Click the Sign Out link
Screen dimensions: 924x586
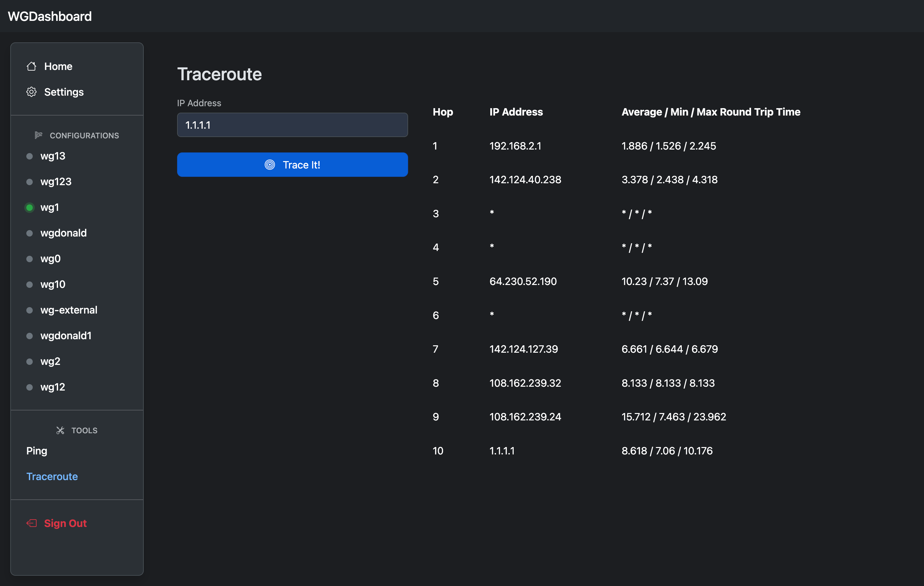[65, 523]
